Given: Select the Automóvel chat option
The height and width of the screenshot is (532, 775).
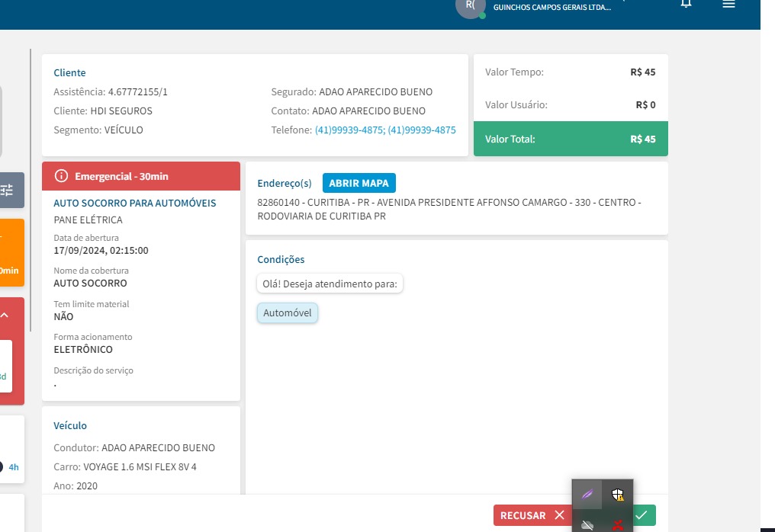Looking at the screenshot, I should point(287,313).
